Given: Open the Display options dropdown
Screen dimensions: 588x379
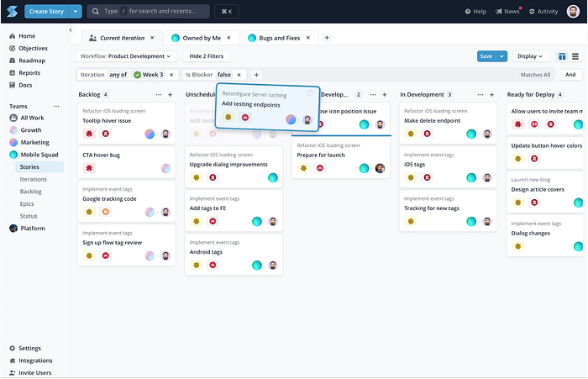Looking at the screenshot, I should [x=530, y=56].
